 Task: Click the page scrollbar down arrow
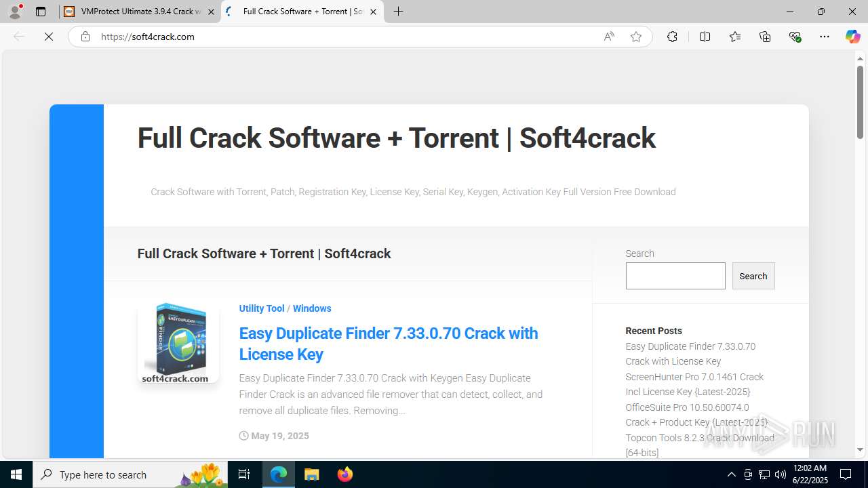pyautogui.click(x=860, y=449)
